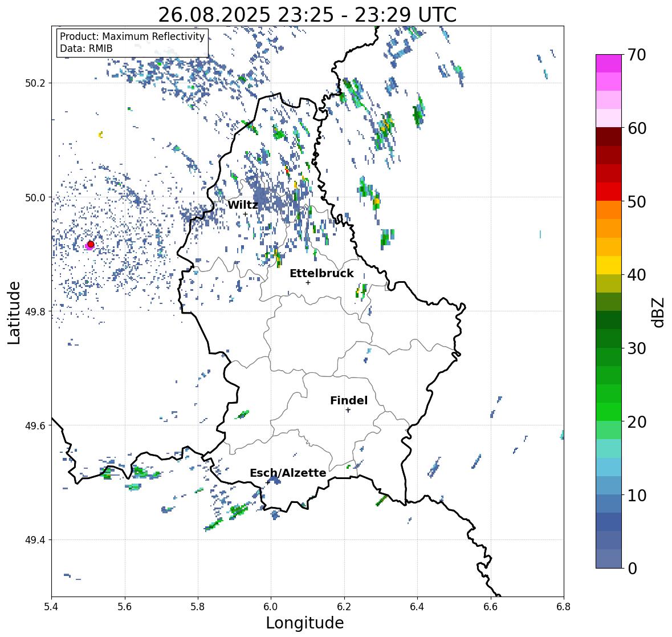Click the 49.6 latitude tick label
The height and width of the screenshot is (637, 672).
pos(35,425)
